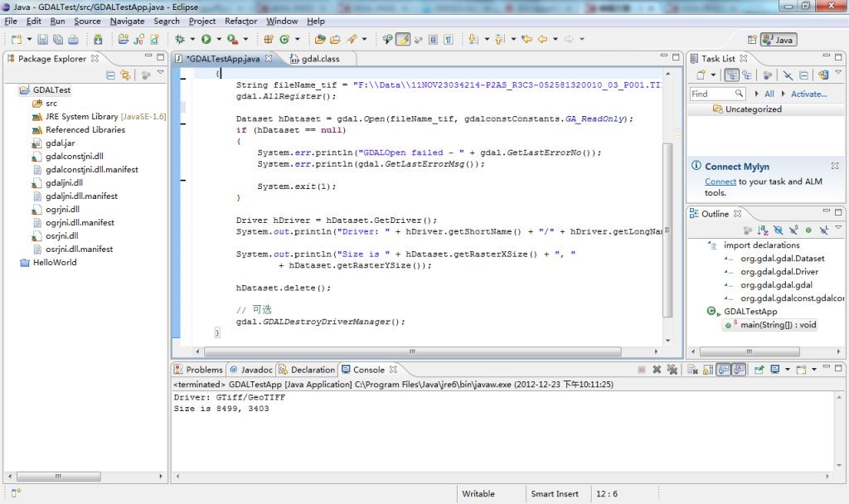Screen dimensions: 849x504
Task: Click the All working set link
Action: 769,94
